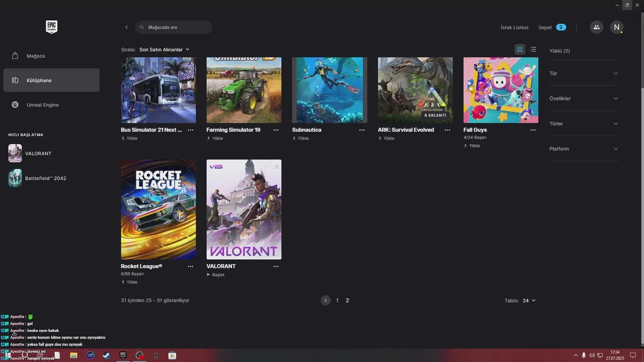Install Farming Simulator 19 via Yükle
The height and width of the screenshot is (362, 644).
[x=215, y=138]
